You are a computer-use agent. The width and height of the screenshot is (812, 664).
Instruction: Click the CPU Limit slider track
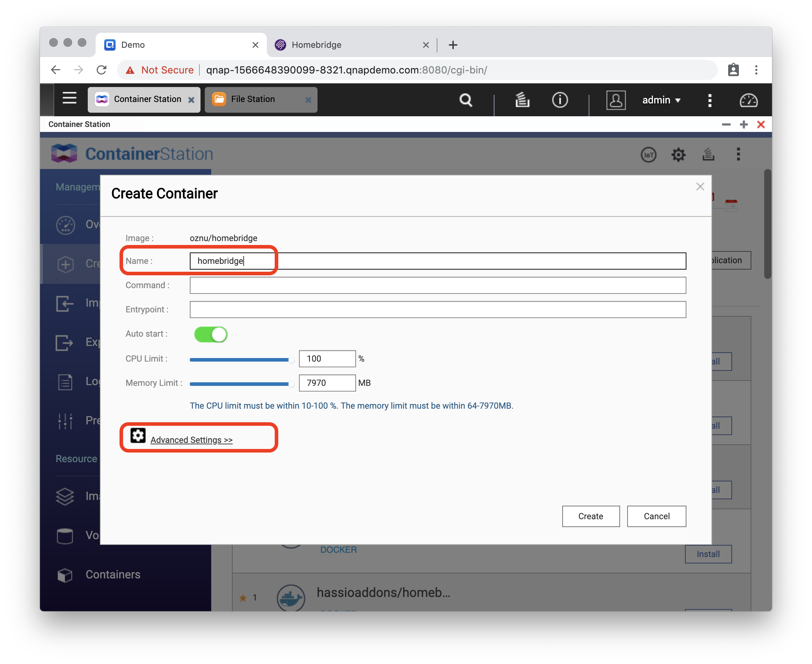click(x=240, y=359)
